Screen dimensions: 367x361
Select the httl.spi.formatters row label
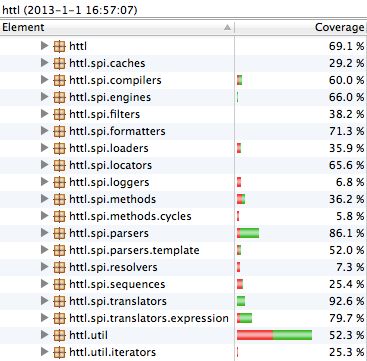pyautogui.click(x=117, y=131)
